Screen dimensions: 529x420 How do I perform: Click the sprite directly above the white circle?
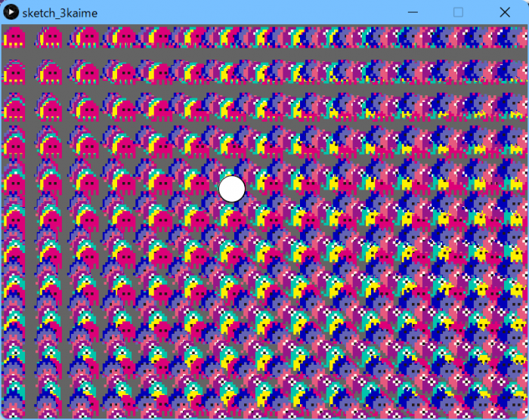pyautogui.click(x=232, y=147)
